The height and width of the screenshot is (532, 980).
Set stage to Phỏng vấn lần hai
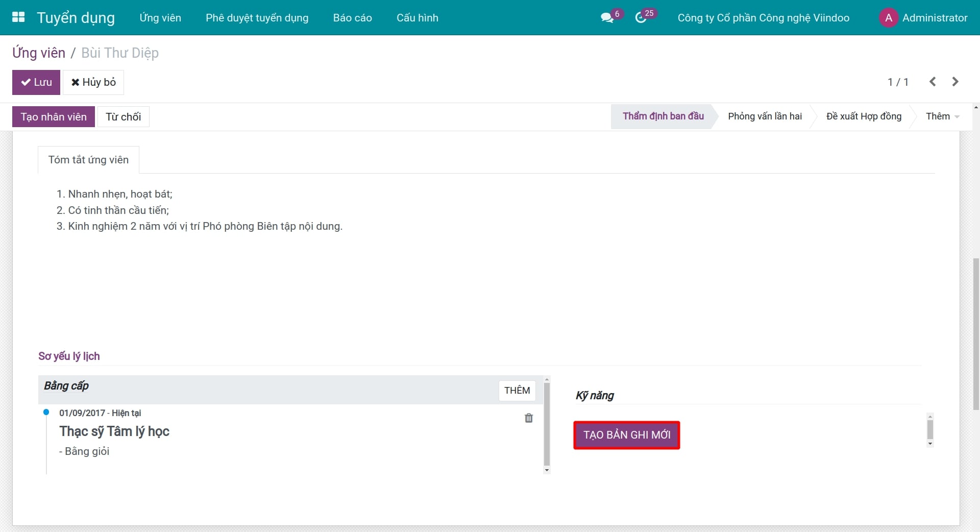[x=765, y=116]
